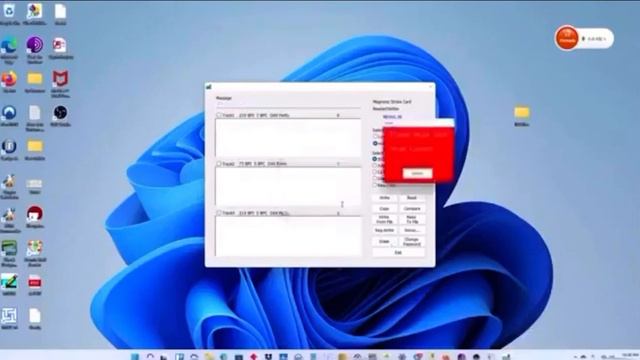This screenshot has height=360, width=640.
Task: Click the Read To File button
Action: point(412,220)
